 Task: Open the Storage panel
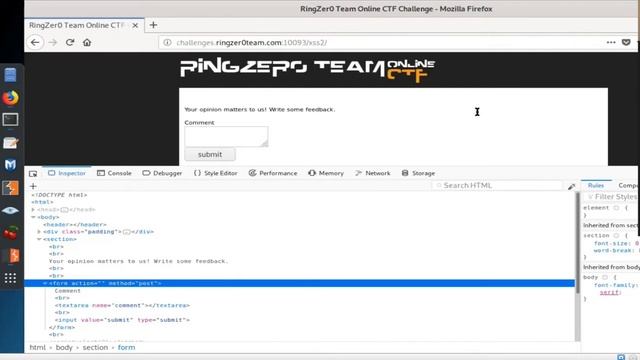[418, 173]
